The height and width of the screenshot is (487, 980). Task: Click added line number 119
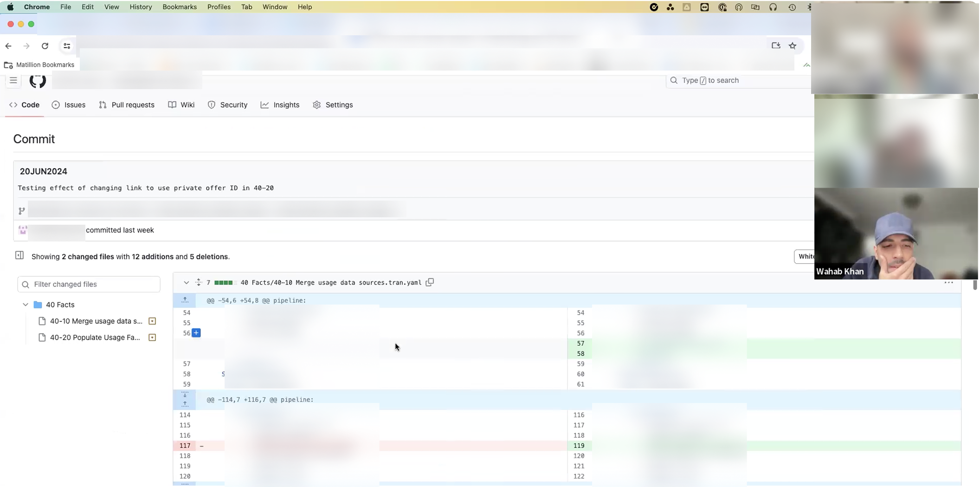tap(579, 446)
